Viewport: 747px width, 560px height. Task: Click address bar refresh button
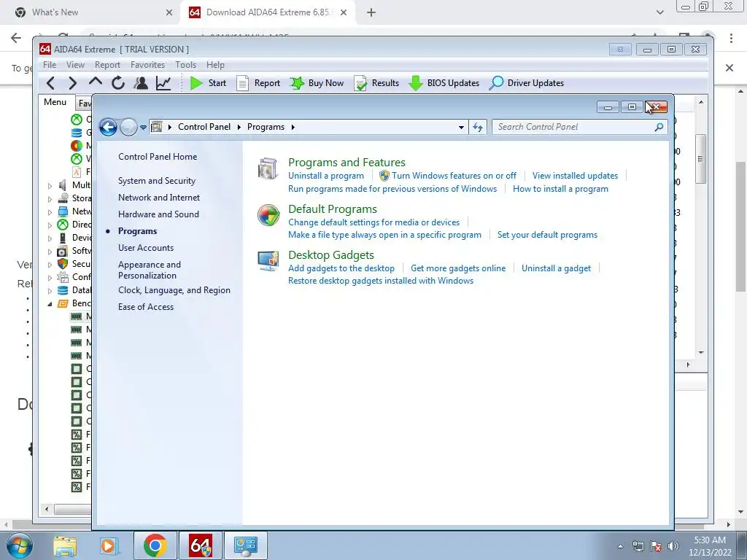click(x=478, y=127)
